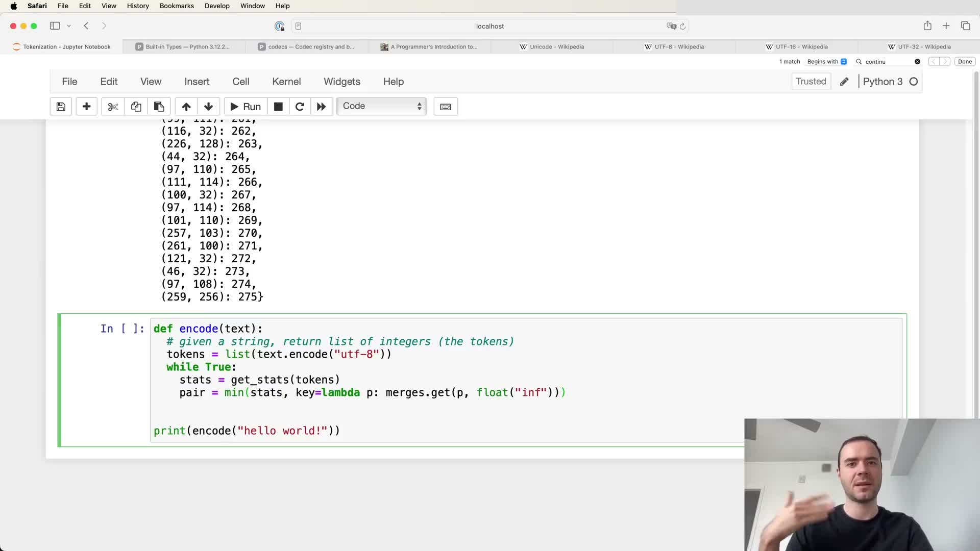Click the localhost address bar field

489,26
